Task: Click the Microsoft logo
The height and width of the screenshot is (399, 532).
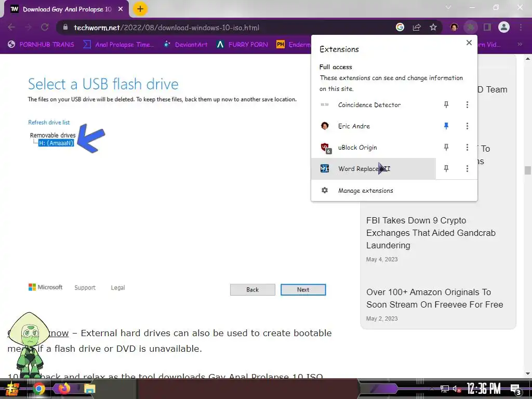Action: pos(46,287)
